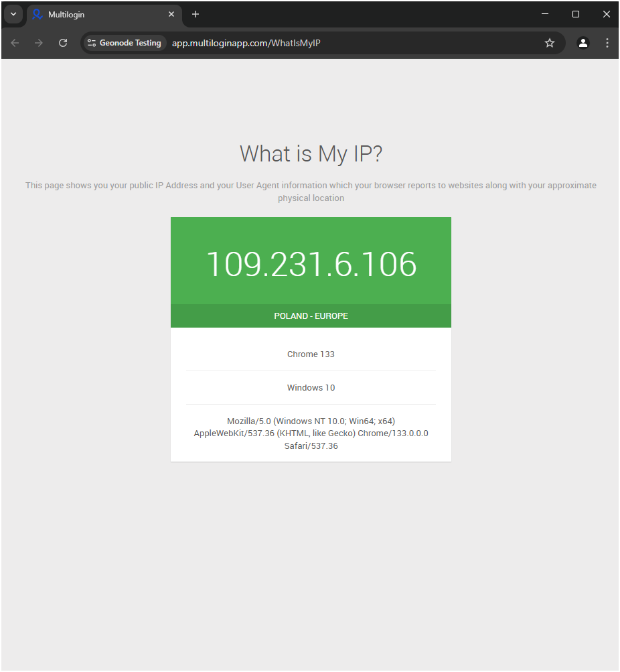This screenshot has width=620, height=672.
Task: Click the address bar URL
Action: click(245, 42)
